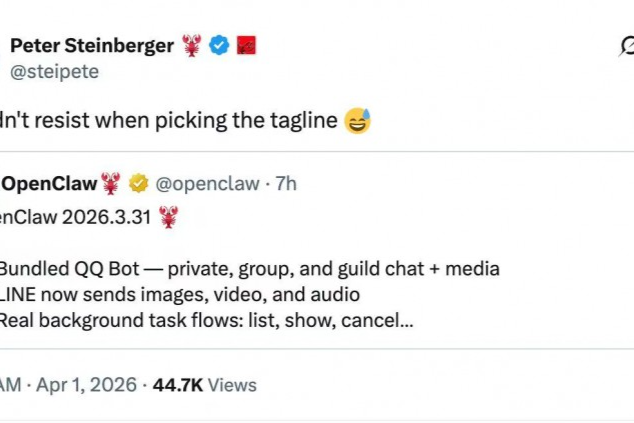Click the Bundled QQ Bot line in the quote
The height and width of the screenshot is (423, 634).
[248, 269]
